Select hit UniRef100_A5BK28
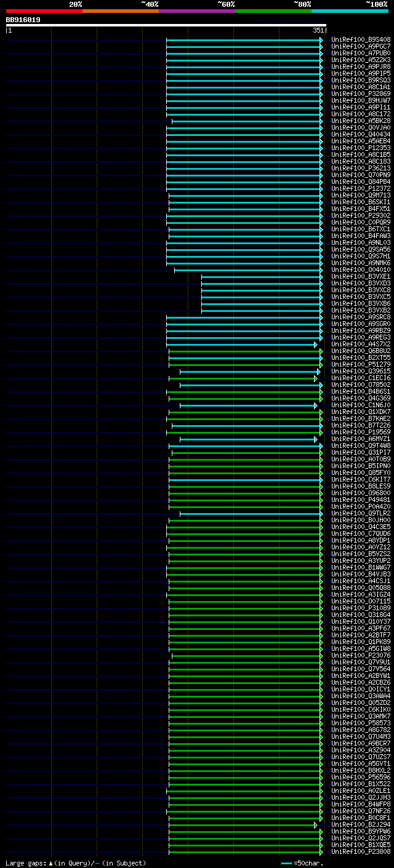Image resolution: width=394 pixels, height=868 pixels. point(361,121)
